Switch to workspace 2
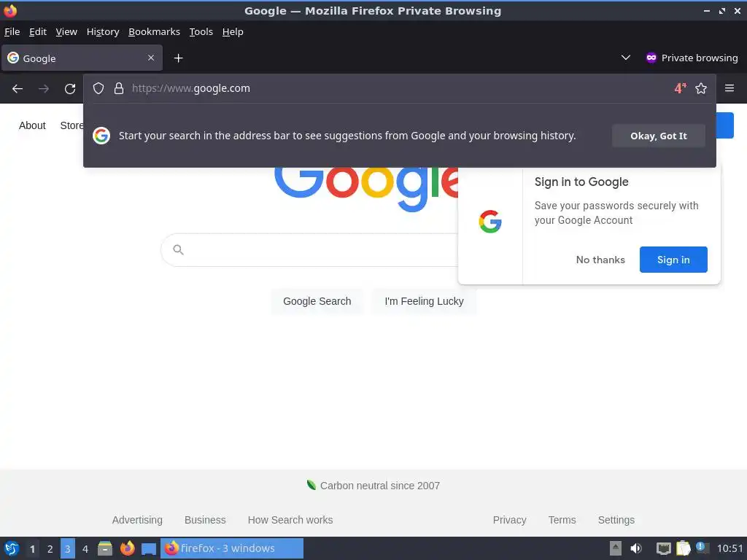The height and width of the screenshot is (560, 747). (50, 549)
